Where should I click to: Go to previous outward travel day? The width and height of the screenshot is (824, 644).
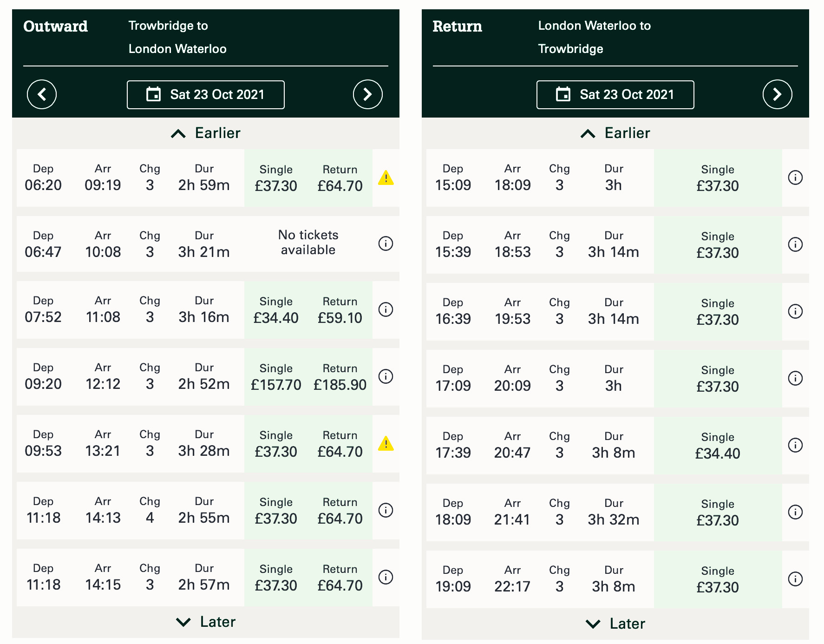42,94
